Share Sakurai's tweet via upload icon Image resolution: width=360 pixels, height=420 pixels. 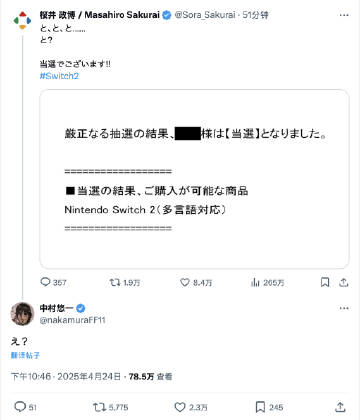coord(344,282)
